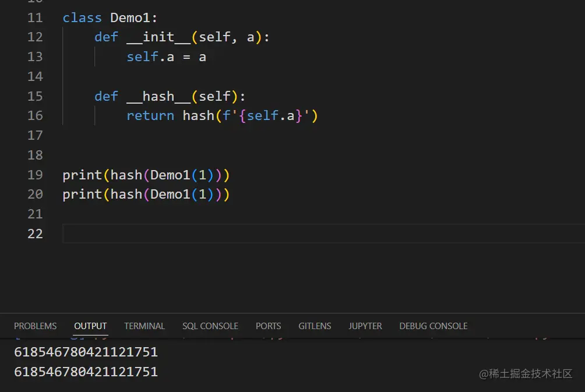Click line number 15 in gutter

(x=35, y=96)
